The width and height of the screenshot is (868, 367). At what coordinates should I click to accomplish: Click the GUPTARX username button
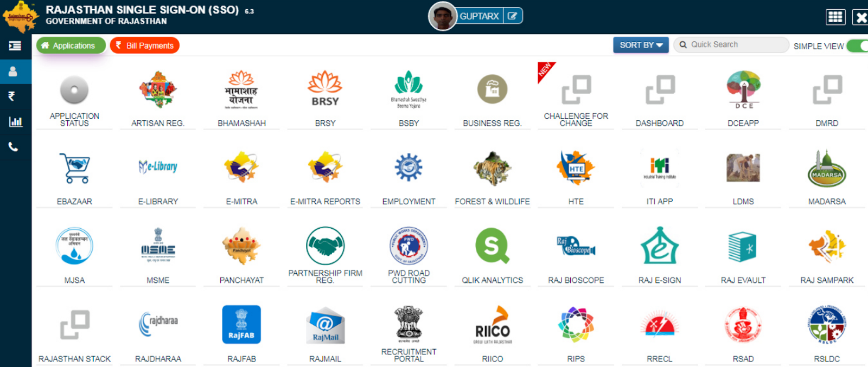click(x=480, y=16)
